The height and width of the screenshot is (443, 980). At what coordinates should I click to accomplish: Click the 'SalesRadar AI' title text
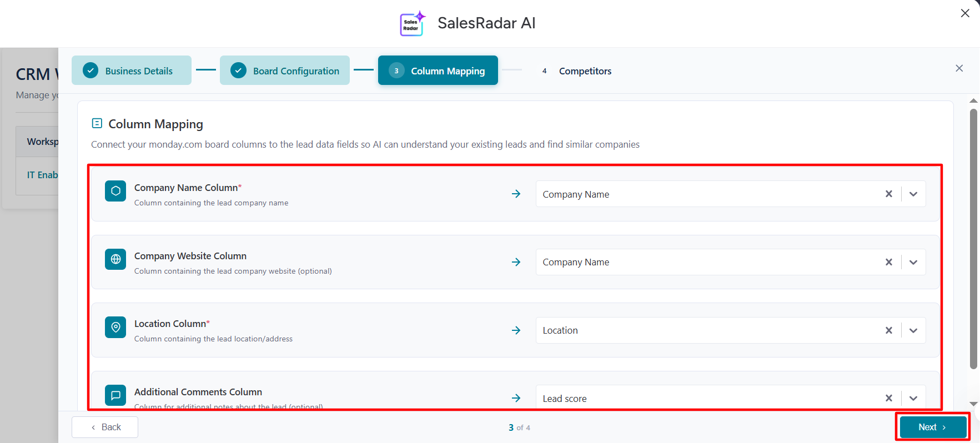tap(486, 23)
